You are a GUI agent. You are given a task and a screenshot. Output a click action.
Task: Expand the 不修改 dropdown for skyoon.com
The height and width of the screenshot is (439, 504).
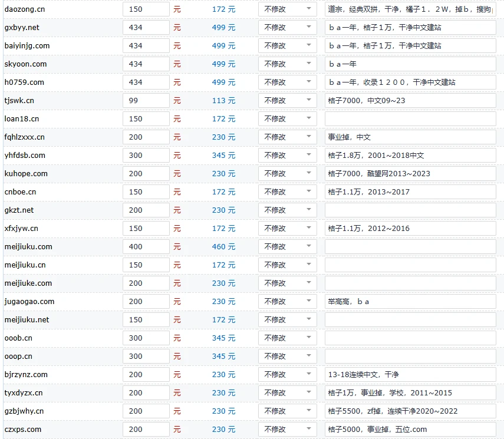(288, 64)
